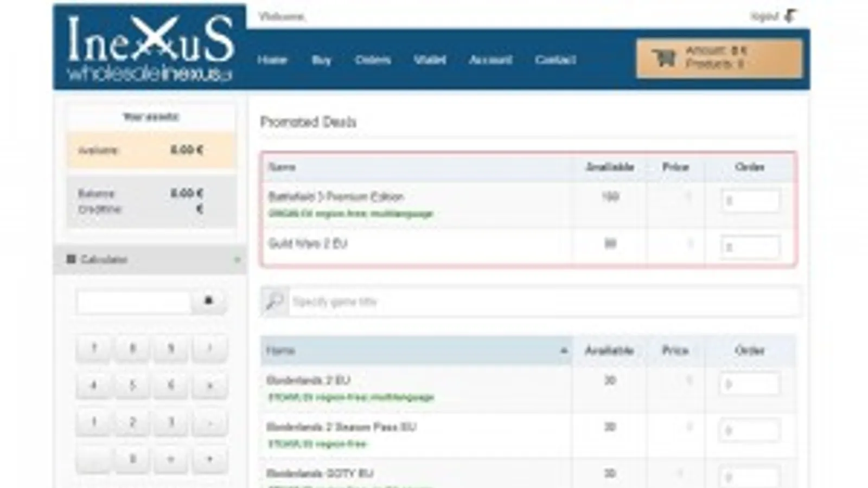Click calculator key 6
The height and width of the screenshot is (488, 868).
click(x=171, y=385)
